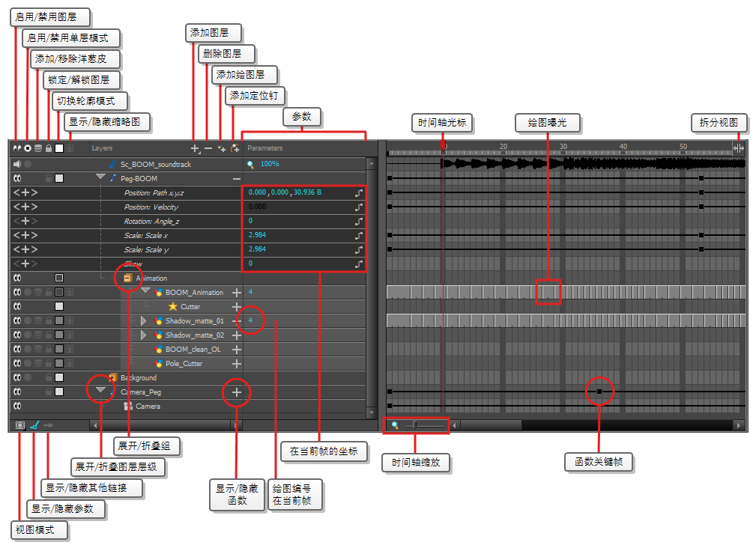Click frame 30 on the timeline ruler
The image size is (756, 551).
pyautogui.click(x=563, y=147)
